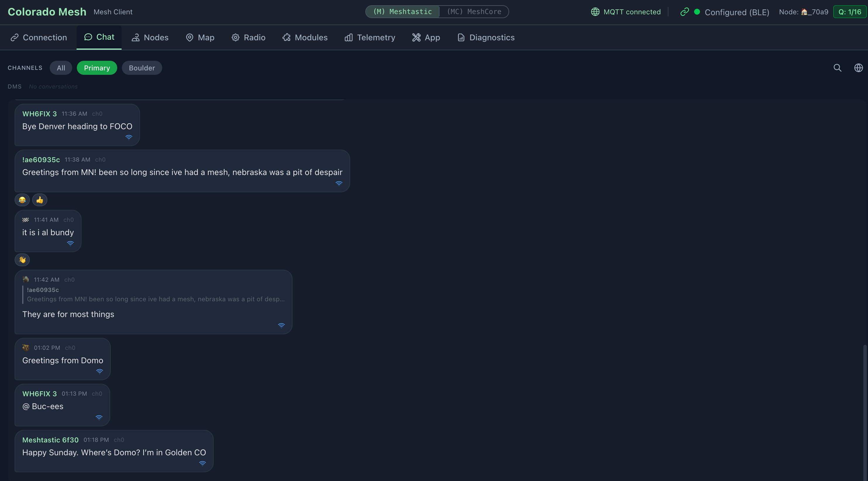The image size is (868, 481).
Task: Switch to the MeshCore protocol
Action: (474, 12)
